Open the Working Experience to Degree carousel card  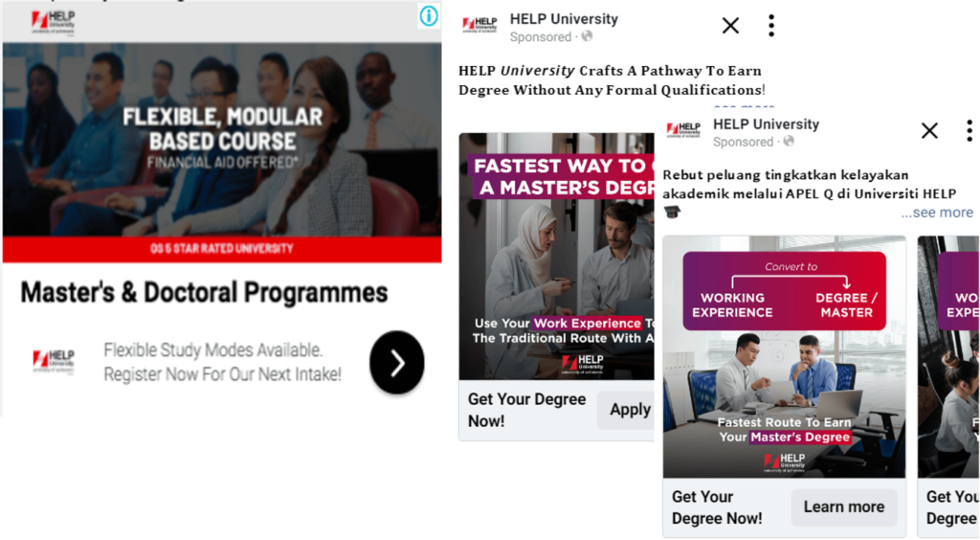pos(785,357)
